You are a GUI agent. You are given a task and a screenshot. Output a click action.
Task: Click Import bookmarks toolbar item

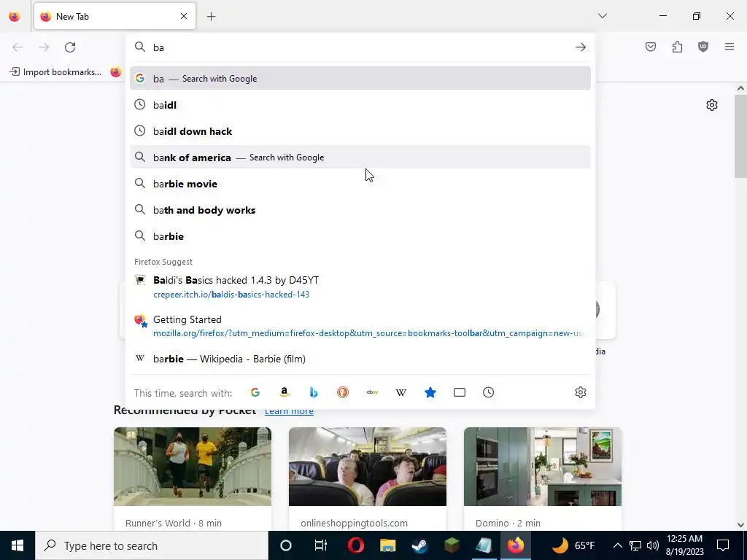pos(55,72)
